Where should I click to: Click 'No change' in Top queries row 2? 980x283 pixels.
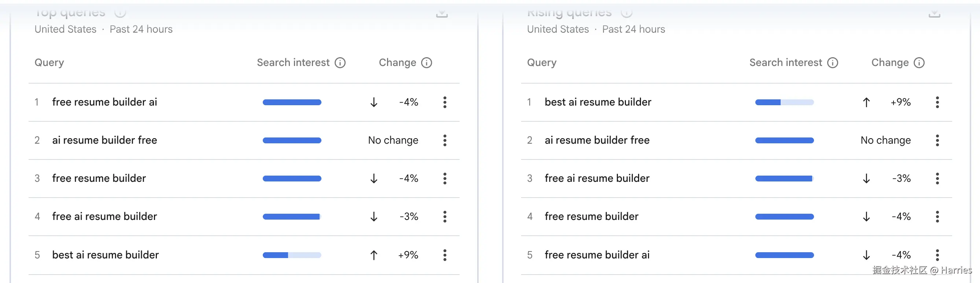point(393,140)
